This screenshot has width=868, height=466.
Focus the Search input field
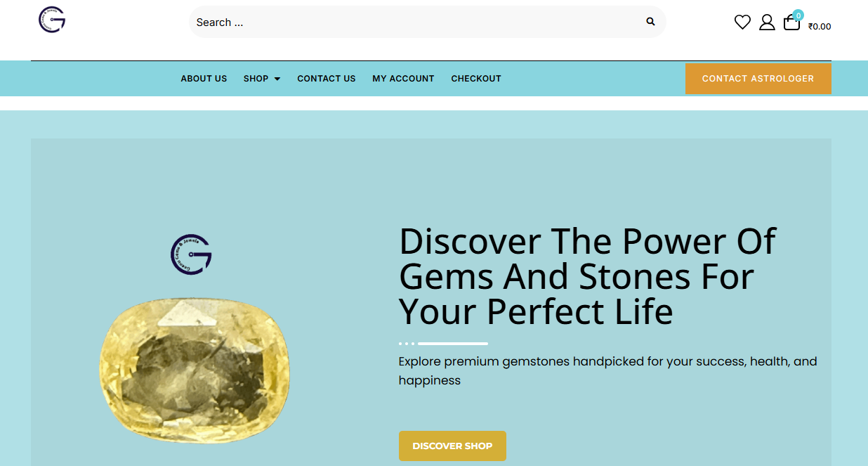[418, 22]
